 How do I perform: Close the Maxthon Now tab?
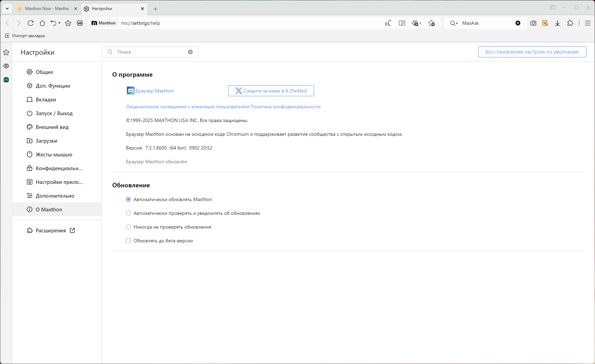(x=76, y=9)
